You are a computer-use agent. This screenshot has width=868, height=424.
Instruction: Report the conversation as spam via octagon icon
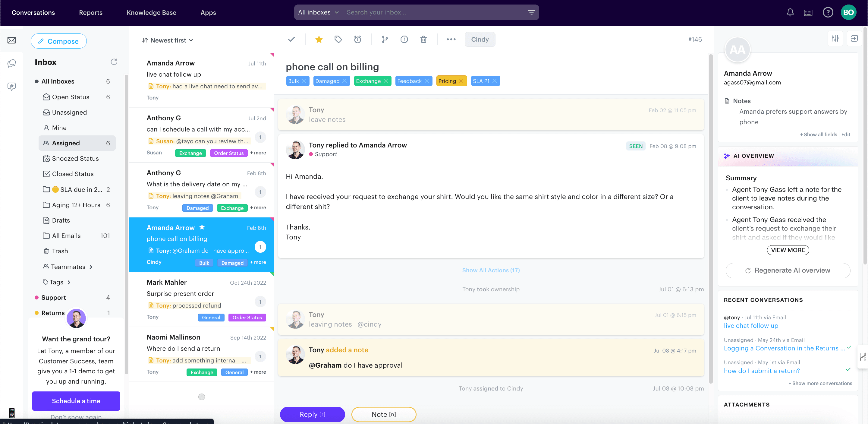[404, 40]
